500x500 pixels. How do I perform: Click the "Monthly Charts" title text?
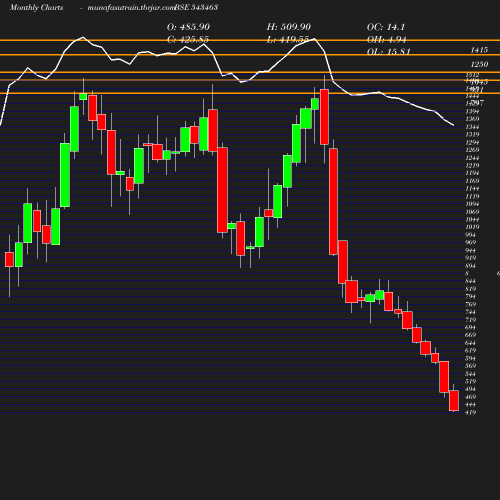tap(36, 7)
